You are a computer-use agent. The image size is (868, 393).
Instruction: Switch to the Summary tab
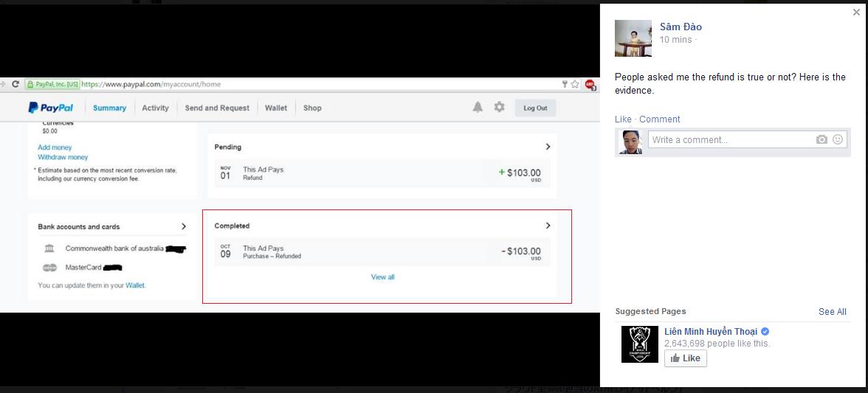[109, 108]
